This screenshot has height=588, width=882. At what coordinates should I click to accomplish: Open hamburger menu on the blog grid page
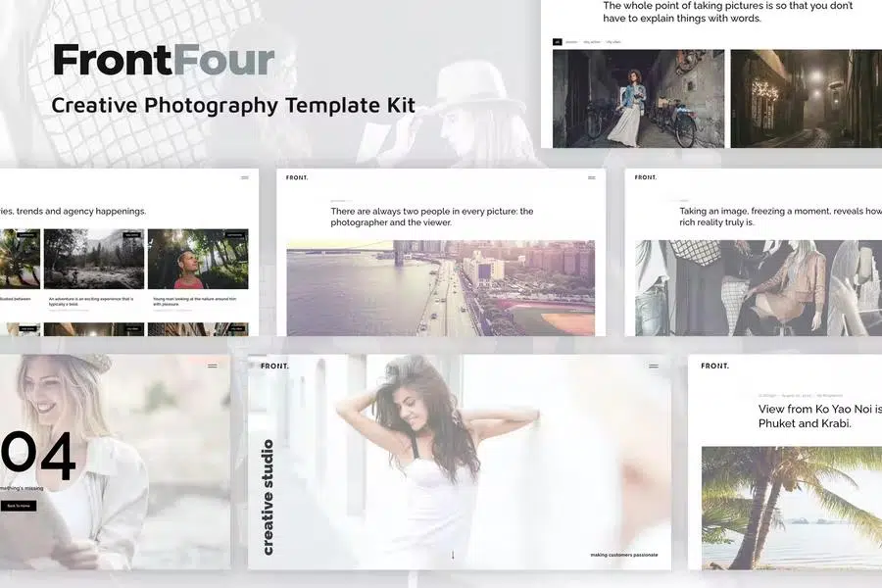[x=245, y=177]
